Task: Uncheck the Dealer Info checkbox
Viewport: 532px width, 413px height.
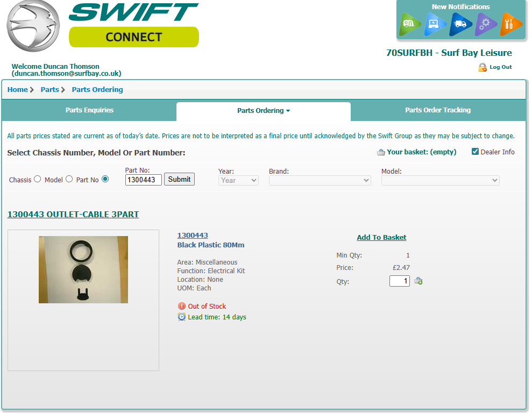Action: pos(475,152)
